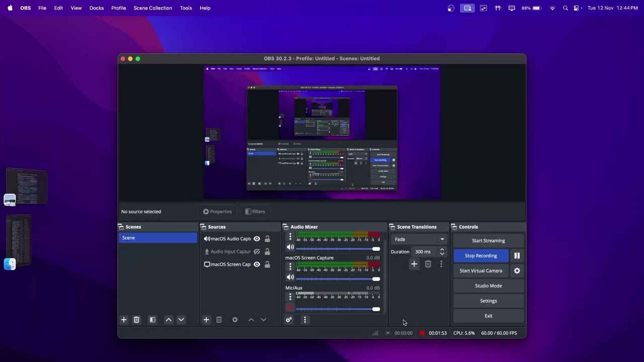This screenshot has height=362, width=644.
Task: Click display mirroring icon in menu bar
Action: tap(512, 8)
